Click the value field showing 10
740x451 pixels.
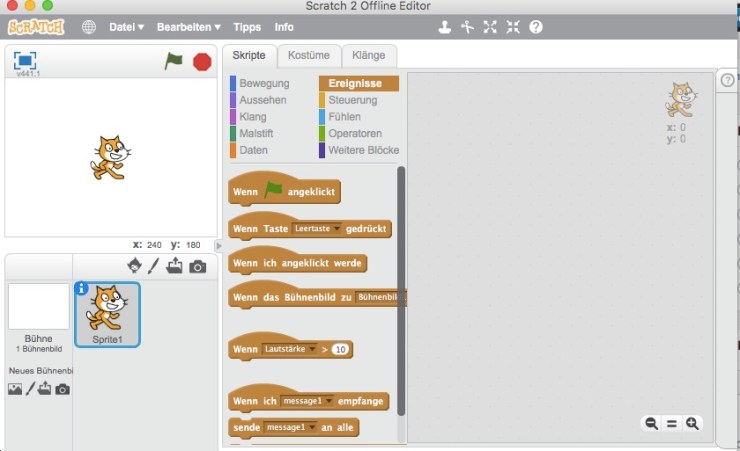coord(340,349)
